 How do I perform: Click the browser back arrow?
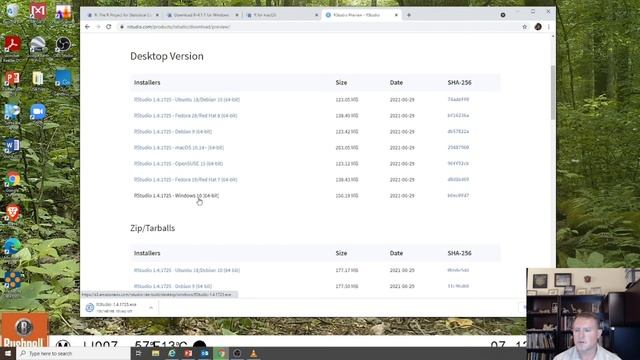87,27
